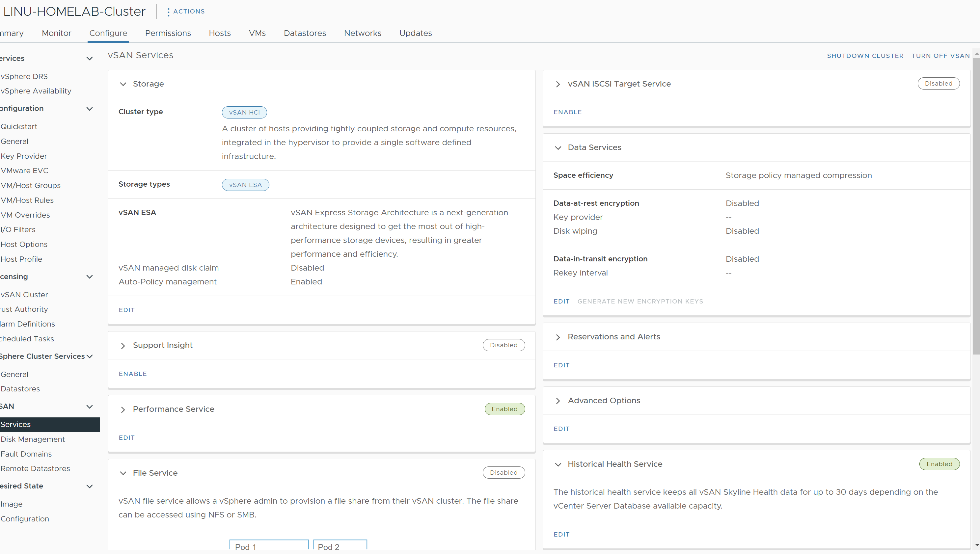Click EDIT under Reservations and Alerts

(561, 365)
